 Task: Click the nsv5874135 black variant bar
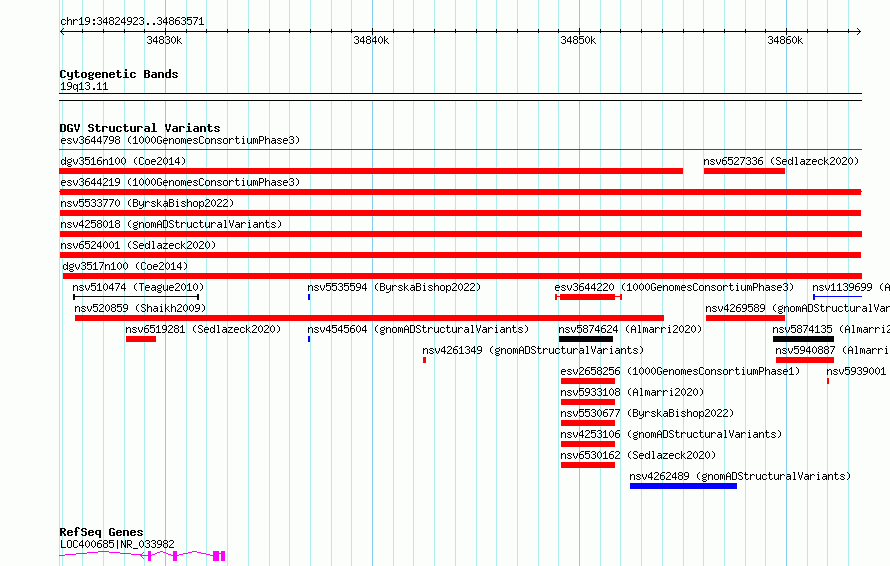(803, 339)
